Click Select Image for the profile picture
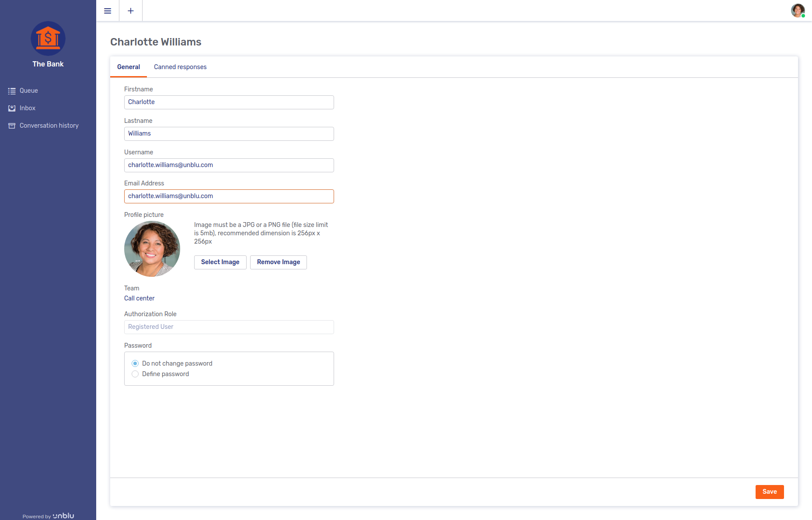 pyautogui.click(x=220, y=262)
